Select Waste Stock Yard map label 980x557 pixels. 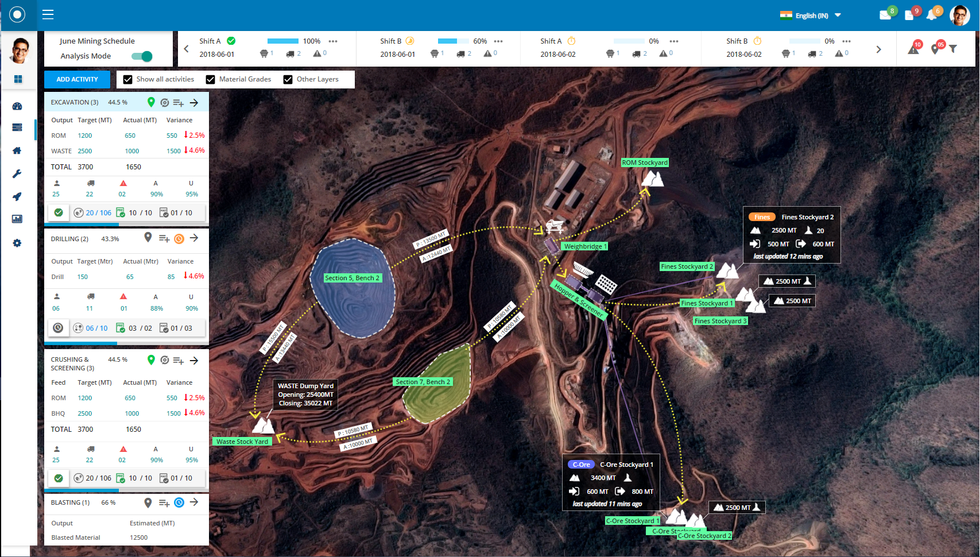tap(242, 442)
